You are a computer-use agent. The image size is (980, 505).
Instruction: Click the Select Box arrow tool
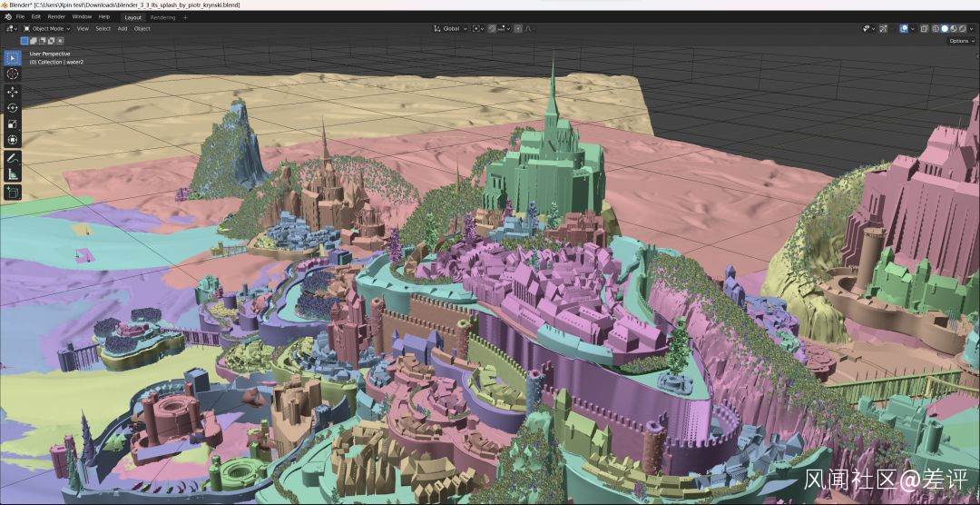coord(13,58)
